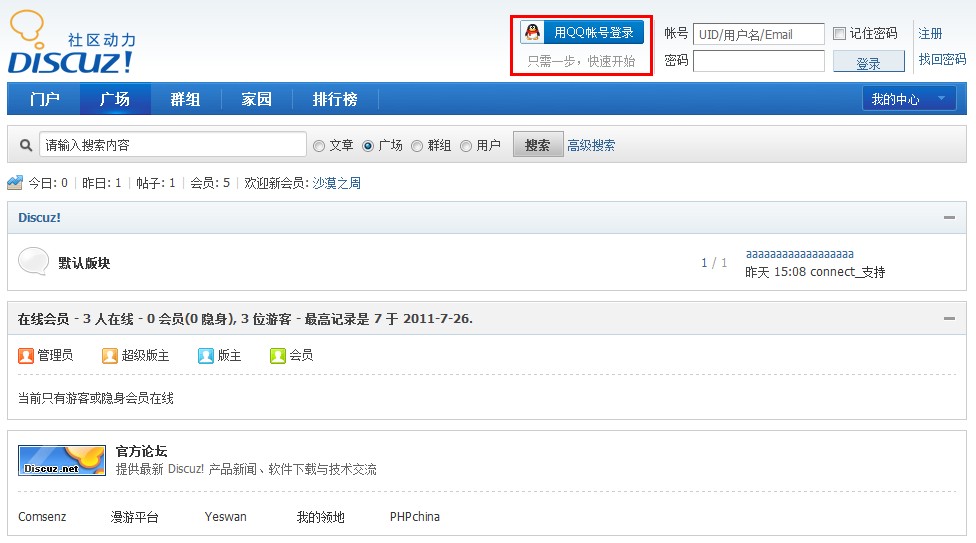The height and width of the screenshot is (543, 976).
Task: Visit the PHPchina friend link
Action: click(415, 517)
